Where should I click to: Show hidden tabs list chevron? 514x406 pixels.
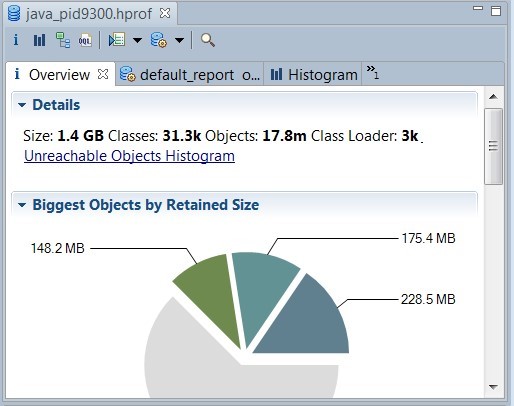tap(372, 72)
